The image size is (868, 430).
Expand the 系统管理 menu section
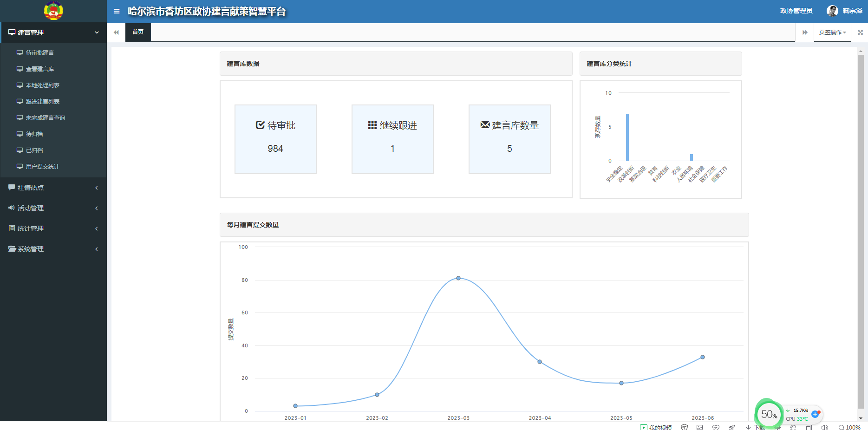click(53, 249)
